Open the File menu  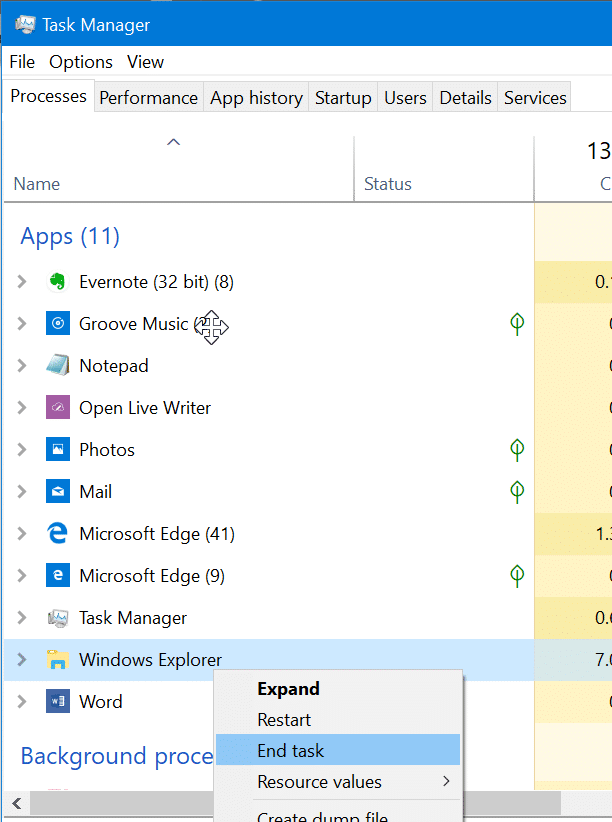[22, 62]
